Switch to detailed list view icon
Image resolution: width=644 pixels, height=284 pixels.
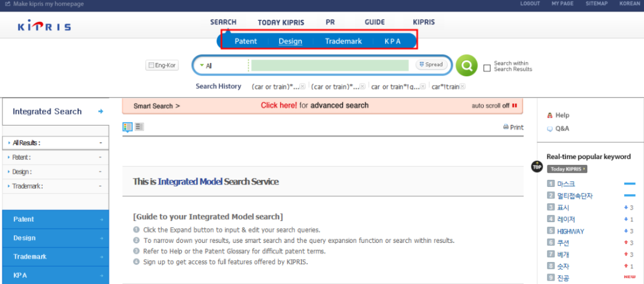coord(128,127)
